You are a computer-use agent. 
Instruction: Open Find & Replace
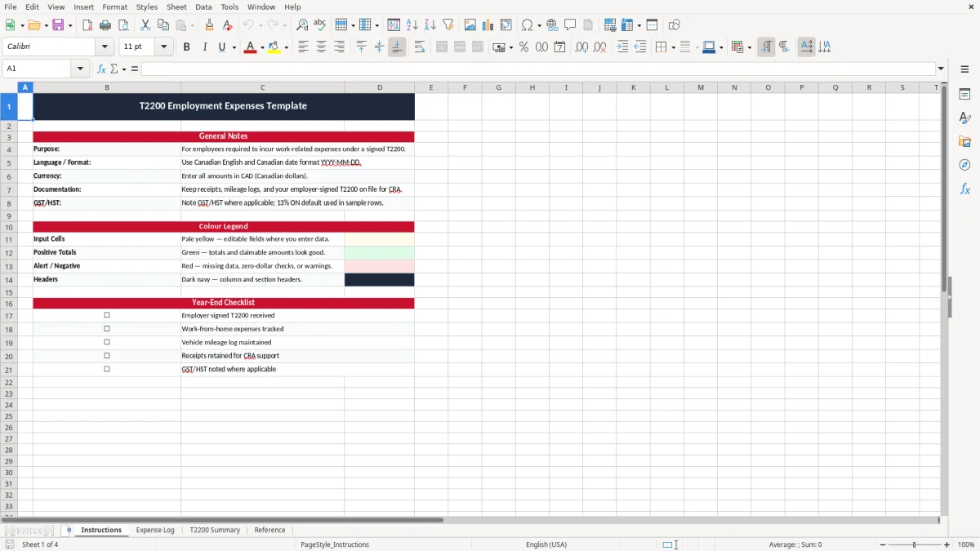302,25
